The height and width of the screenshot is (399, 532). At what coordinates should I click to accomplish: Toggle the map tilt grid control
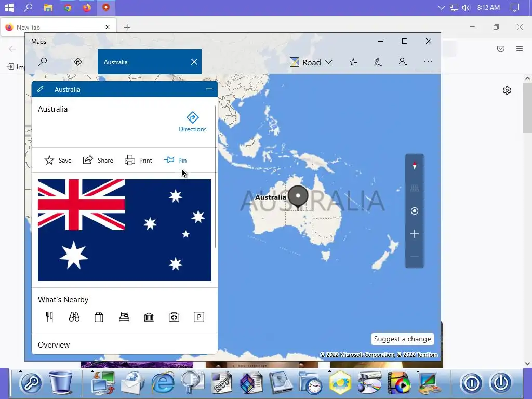414,188
